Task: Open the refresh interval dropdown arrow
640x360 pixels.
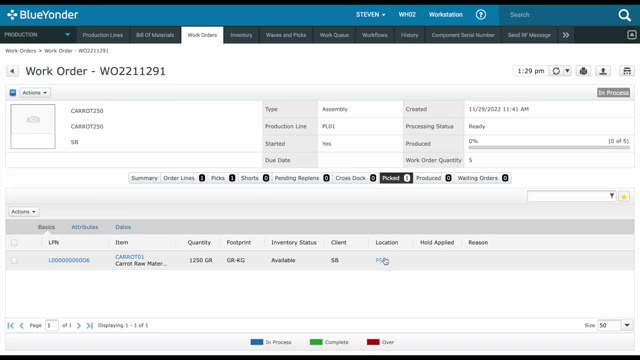Action: click(567, 71)
